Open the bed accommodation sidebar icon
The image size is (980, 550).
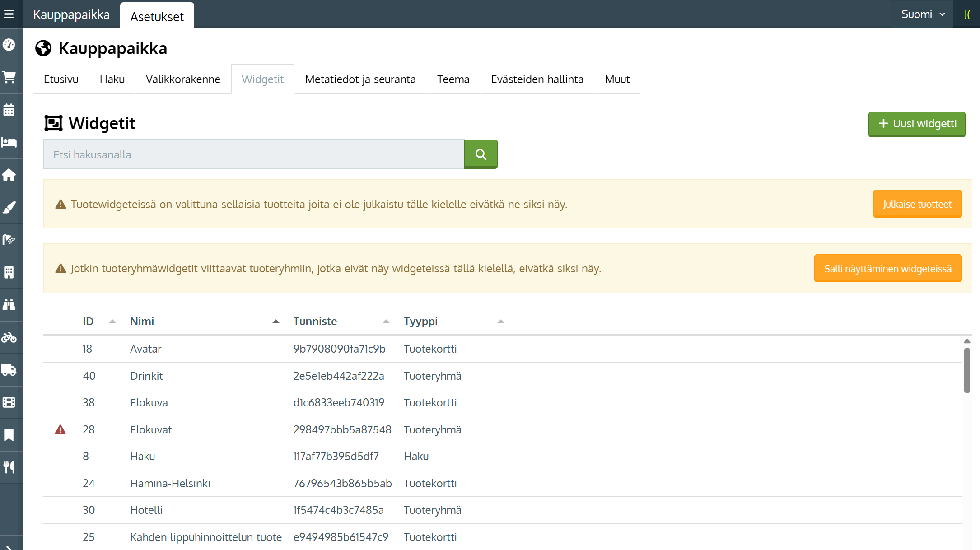pos(9,142)
